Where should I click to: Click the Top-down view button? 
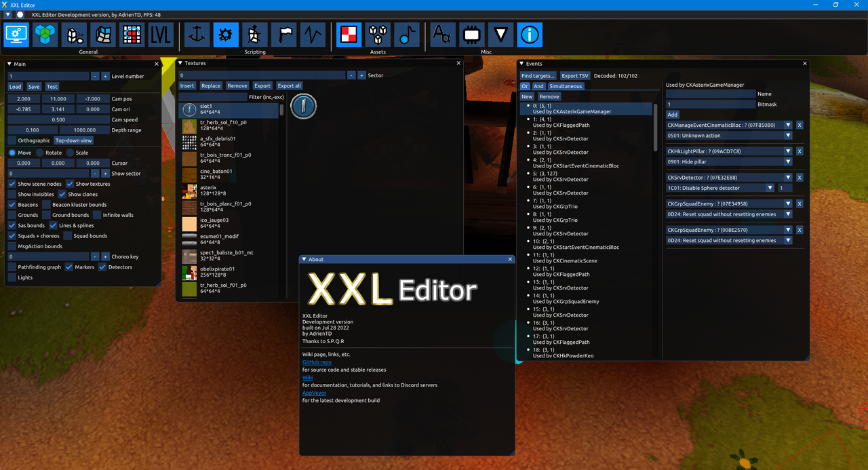click(74, 140)
